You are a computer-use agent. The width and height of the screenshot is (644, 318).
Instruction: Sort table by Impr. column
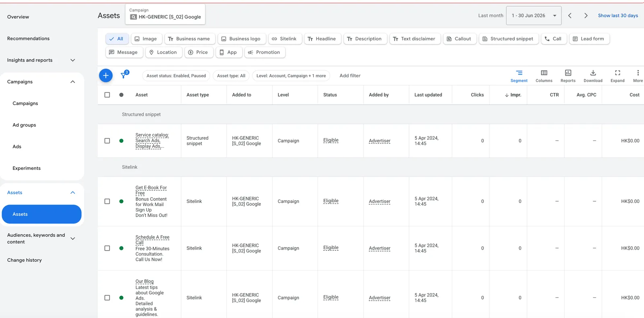coord(513,95)
